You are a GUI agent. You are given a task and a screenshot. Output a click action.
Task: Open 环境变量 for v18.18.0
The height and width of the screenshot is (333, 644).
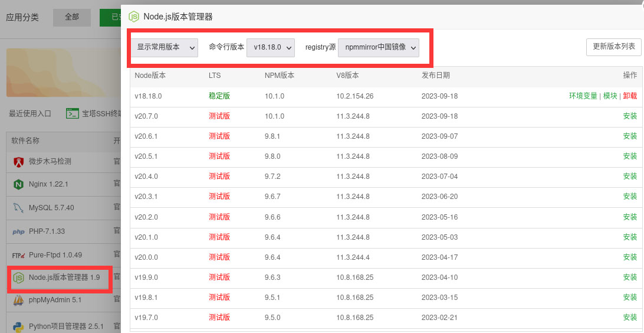pyautogui.click(x=583, y=96)
